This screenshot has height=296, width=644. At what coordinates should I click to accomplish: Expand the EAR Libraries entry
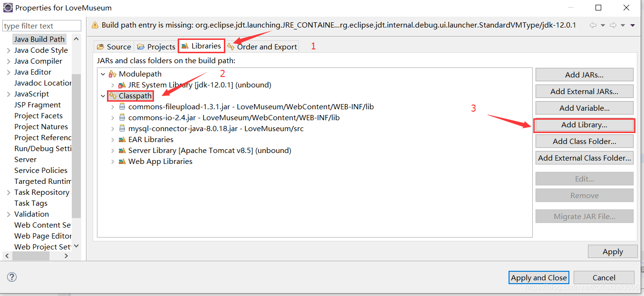click(113, 140)
